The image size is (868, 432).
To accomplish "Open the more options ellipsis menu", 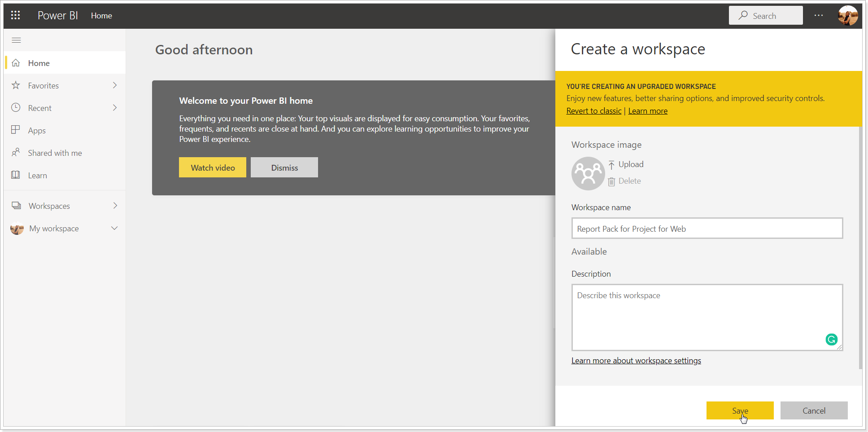I will tap(819, 15).
